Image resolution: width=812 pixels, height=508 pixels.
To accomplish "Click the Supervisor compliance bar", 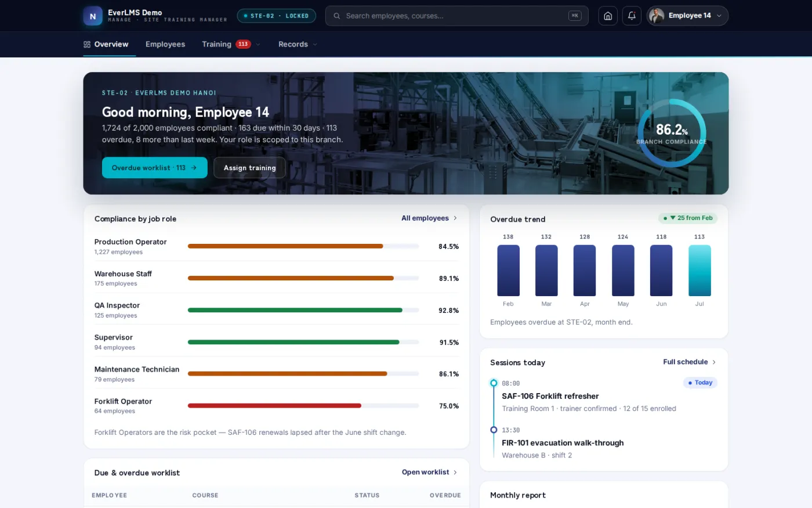I will pyautogui.click(x=303, y=342).
